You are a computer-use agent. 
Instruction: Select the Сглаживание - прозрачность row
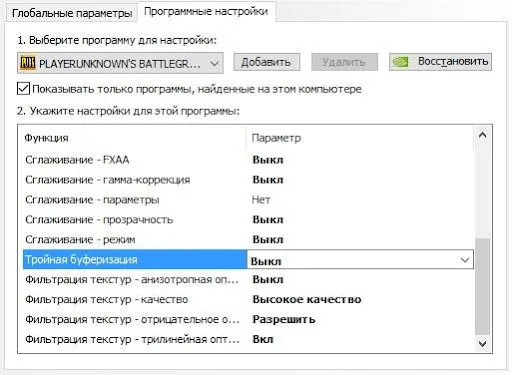point(248,220)
